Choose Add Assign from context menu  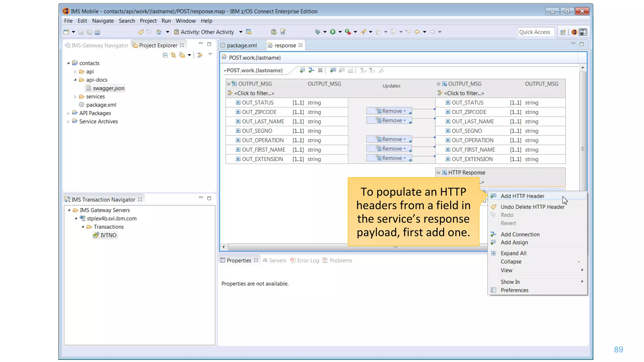[x=537, y=242]
